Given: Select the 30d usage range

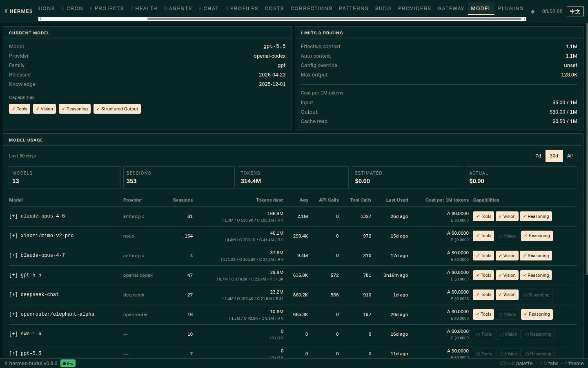Looking at the screenshot, I should (x=554, y=156).
